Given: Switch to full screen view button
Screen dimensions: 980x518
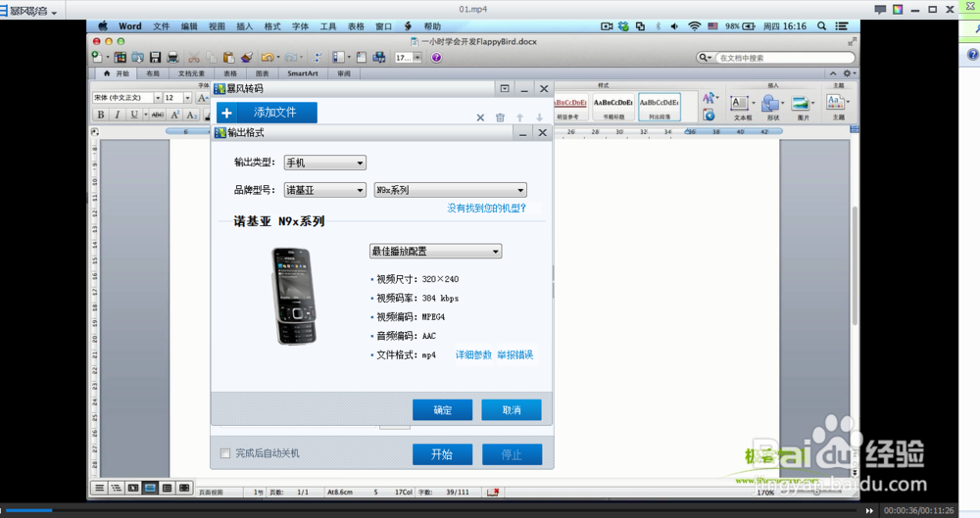Looking at the screenshot, I should pyautogui.click(x=184, y=488).
